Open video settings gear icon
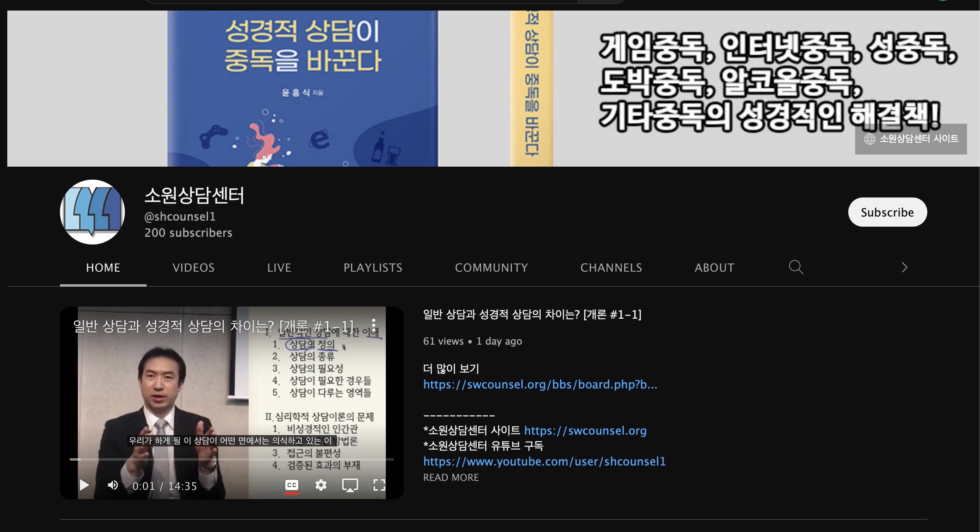Image resolution: width=980 pixels, height=532 pixels. click(321, 485)
